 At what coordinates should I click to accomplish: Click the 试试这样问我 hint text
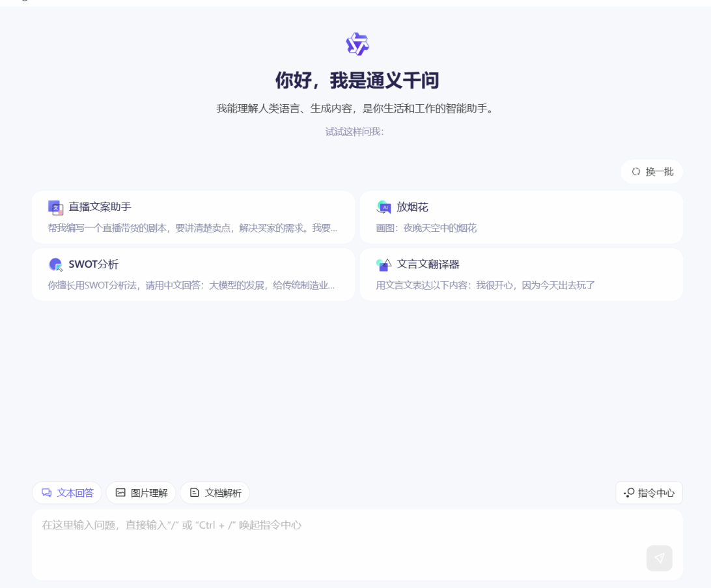[355, 132]
